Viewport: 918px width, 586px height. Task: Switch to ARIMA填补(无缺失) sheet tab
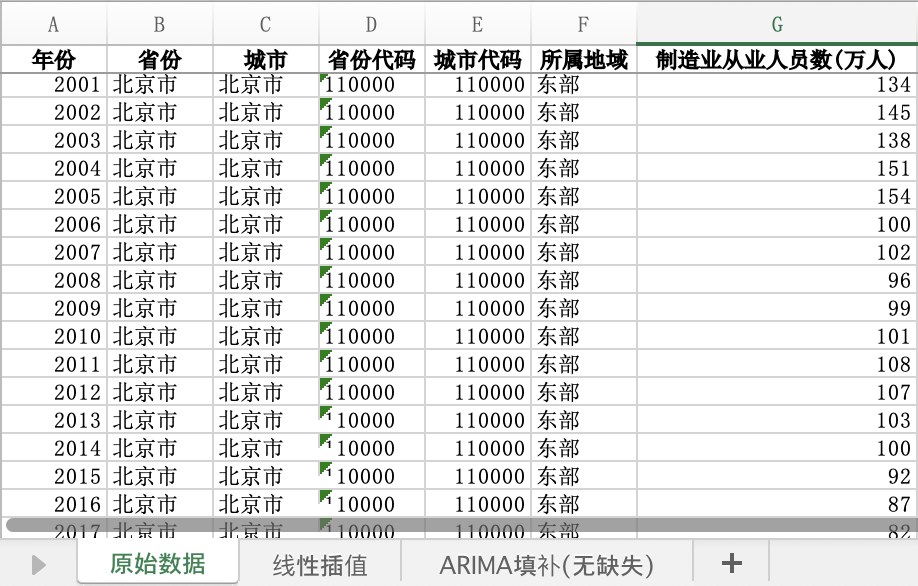click(546, 565)
